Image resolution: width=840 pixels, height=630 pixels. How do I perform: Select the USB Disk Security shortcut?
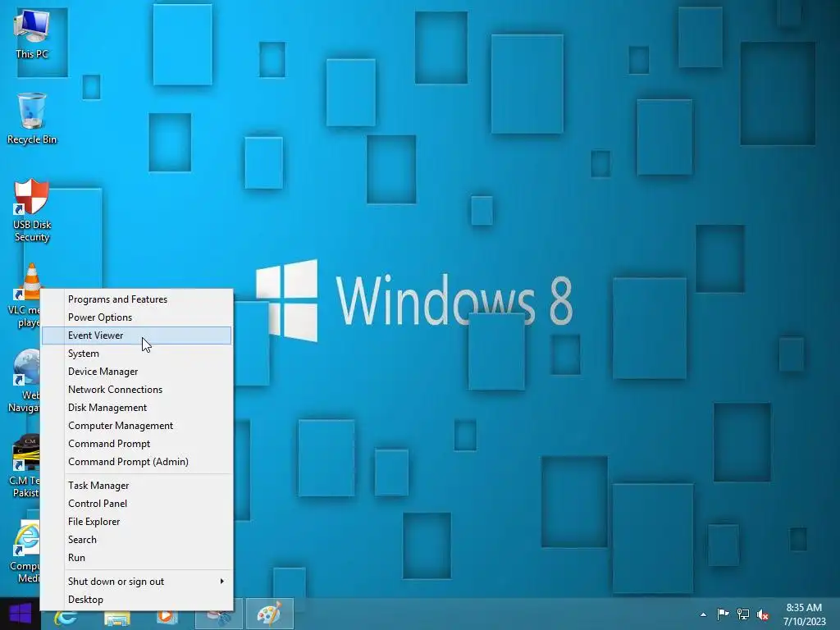[x=32, y=211]
